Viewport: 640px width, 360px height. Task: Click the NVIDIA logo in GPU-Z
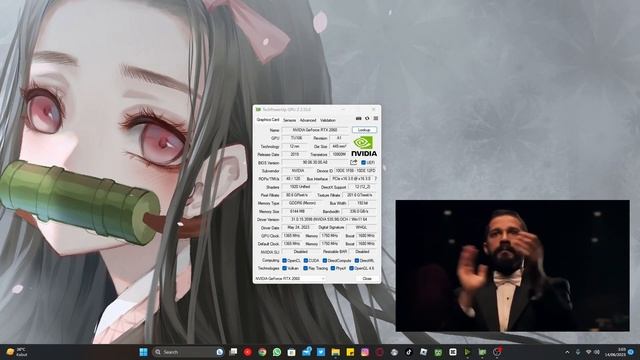pyautogui.click(x=364, y=147)
